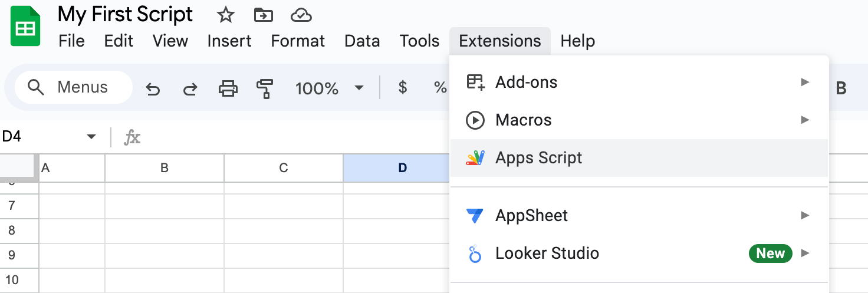This screenshot has width=868, height=293.
Task: Click the Undo arrow in the toolbar
Action: coord(153,89)
